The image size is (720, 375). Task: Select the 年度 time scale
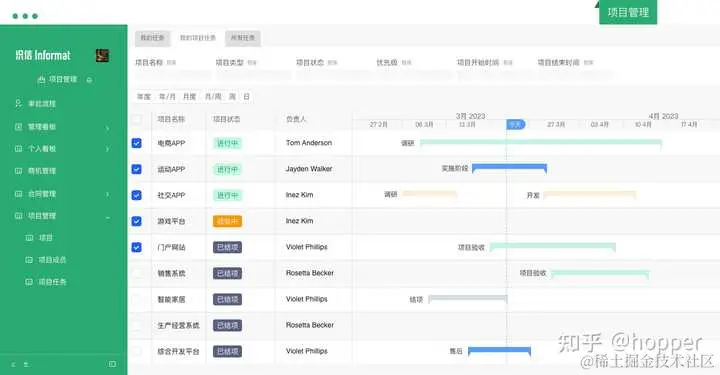[x=144, y=97]
